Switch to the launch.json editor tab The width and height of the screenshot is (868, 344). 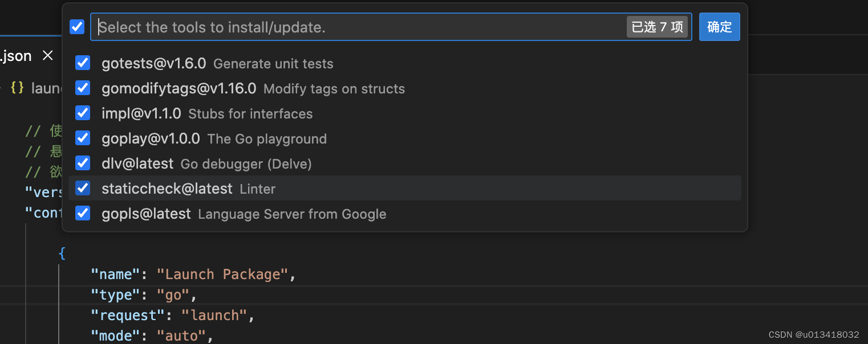pos(15,55)
